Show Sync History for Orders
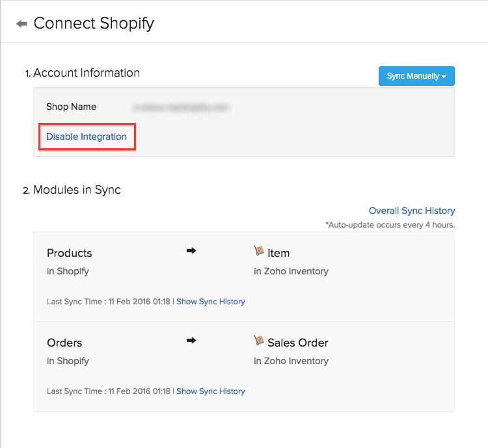488x448 pixels. click(211, 391)
